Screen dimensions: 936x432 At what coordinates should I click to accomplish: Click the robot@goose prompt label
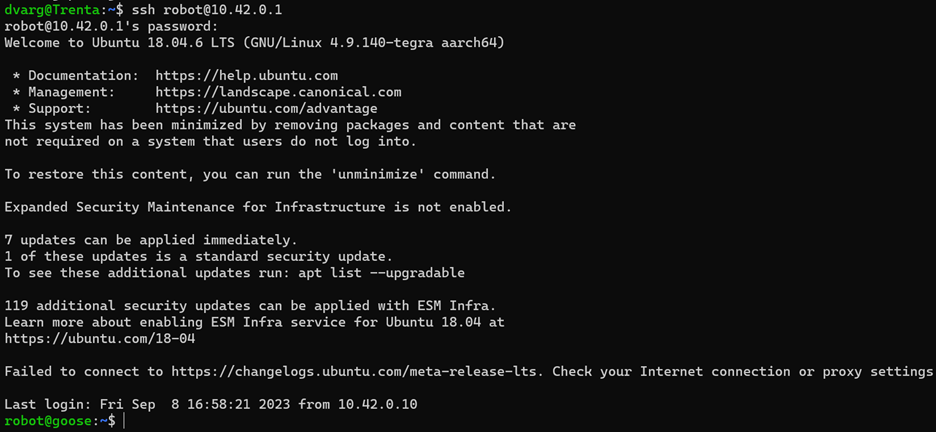(50, 421)
